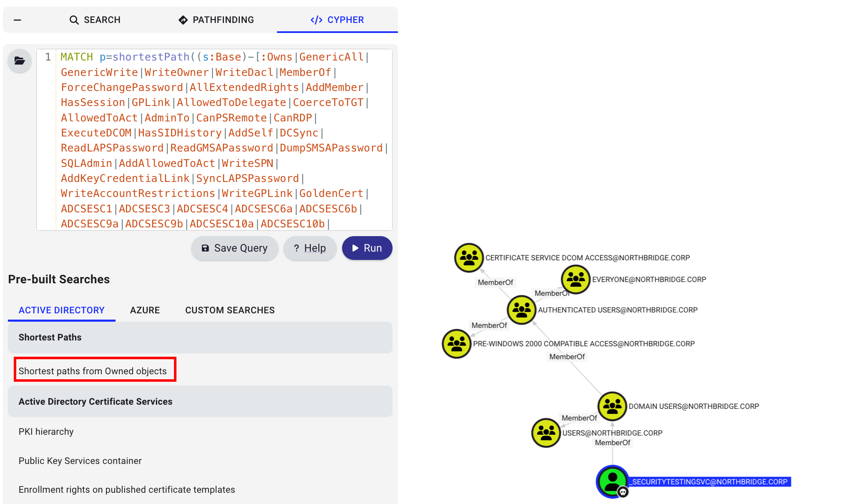
Task: Click the Domain Users group node icon
Action: coord(612,406)
